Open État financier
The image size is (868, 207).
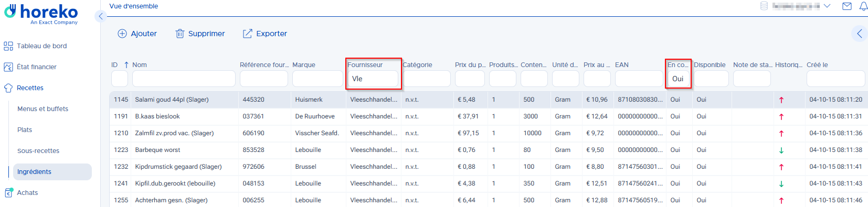point(36,67)
